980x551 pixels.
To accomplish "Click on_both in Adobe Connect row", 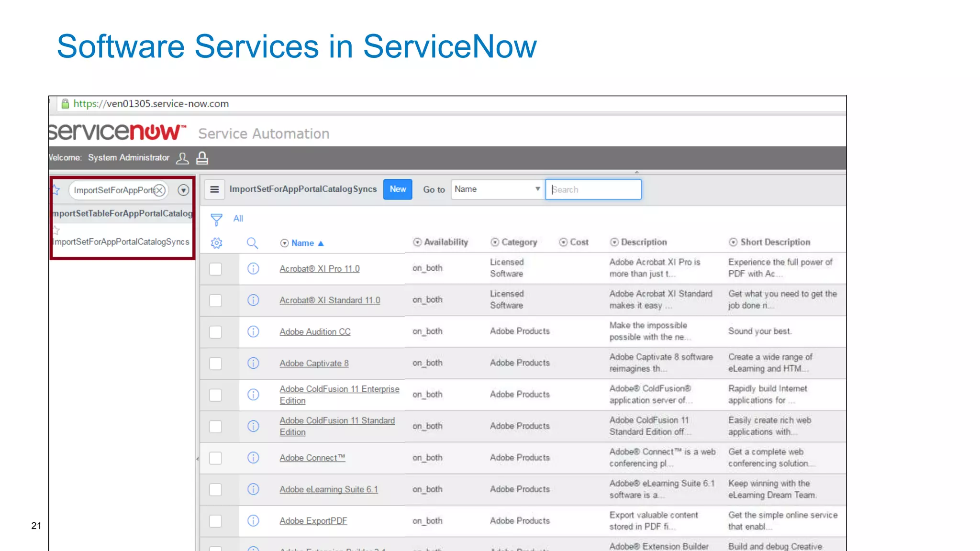I will coord(427,458).
